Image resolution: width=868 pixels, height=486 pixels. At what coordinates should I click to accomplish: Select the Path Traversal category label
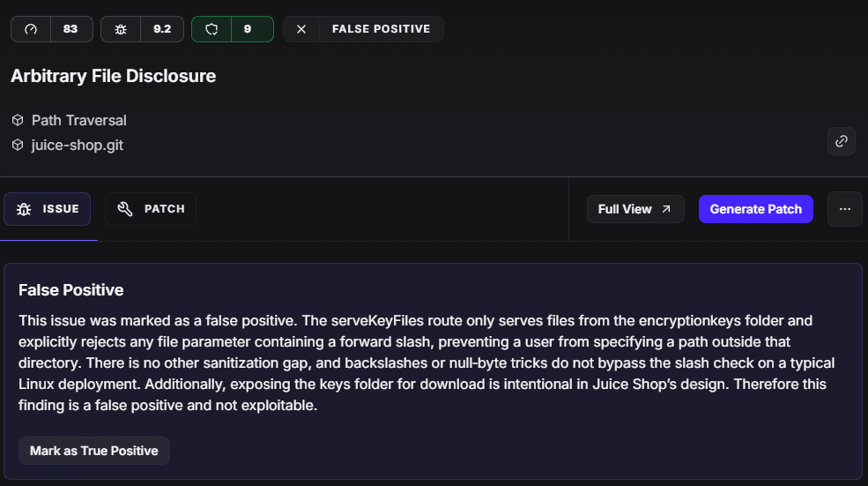coord(79,120)
